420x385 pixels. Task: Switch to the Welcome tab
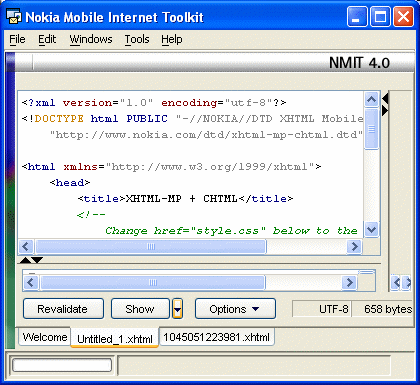[x=45, y=337]
